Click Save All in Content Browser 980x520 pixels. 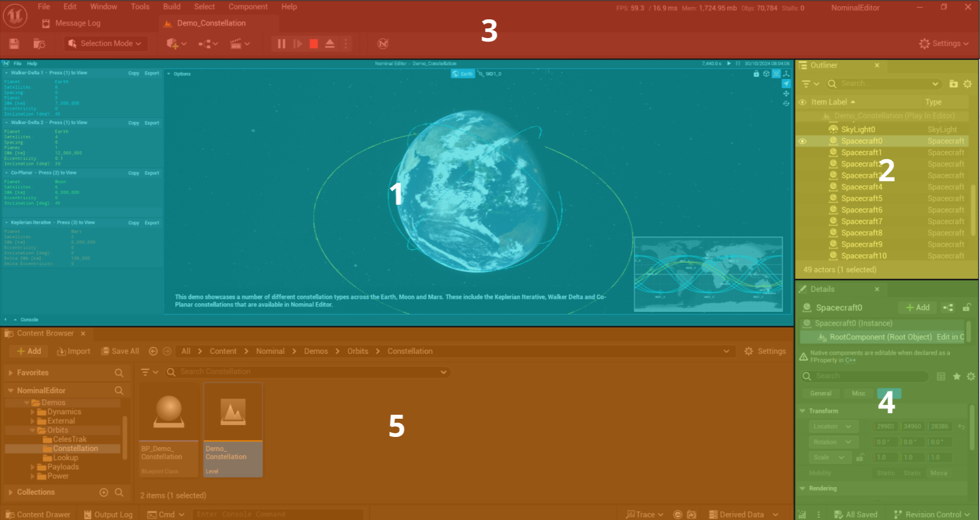120,351
